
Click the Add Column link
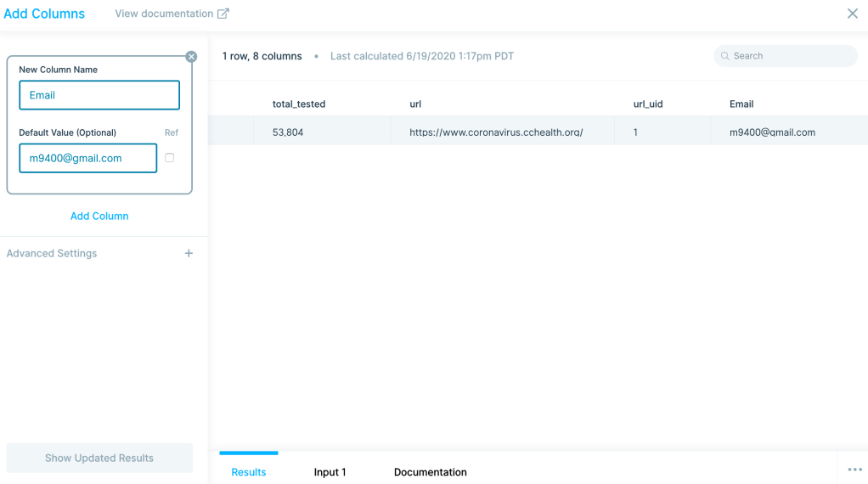[99, 216]
